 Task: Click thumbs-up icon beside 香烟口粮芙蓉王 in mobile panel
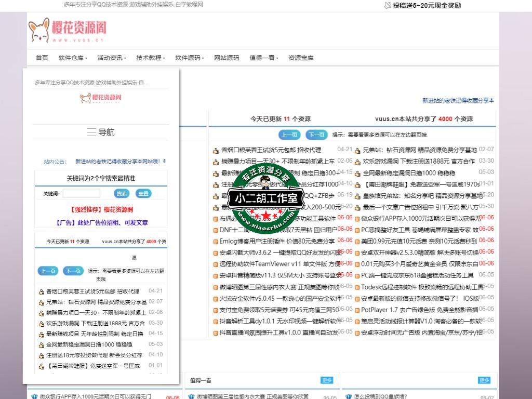coord(42,291)
